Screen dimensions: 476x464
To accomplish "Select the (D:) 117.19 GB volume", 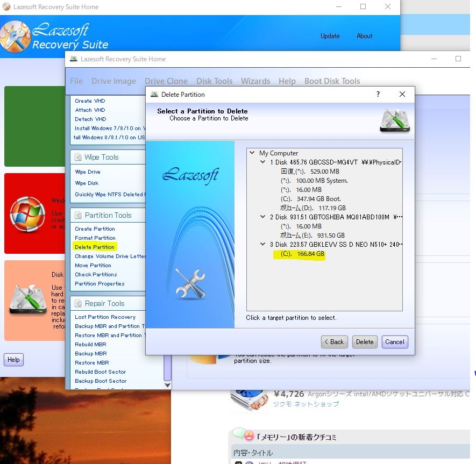I will pos(312,208).
